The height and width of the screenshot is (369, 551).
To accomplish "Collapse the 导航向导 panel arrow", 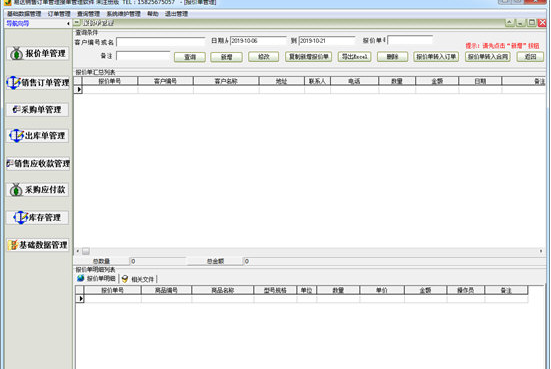I will 68,24.
